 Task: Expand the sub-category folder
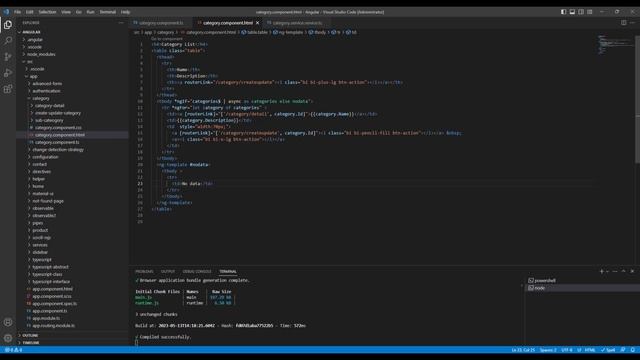pyautogui.click(x=49, y=120)
